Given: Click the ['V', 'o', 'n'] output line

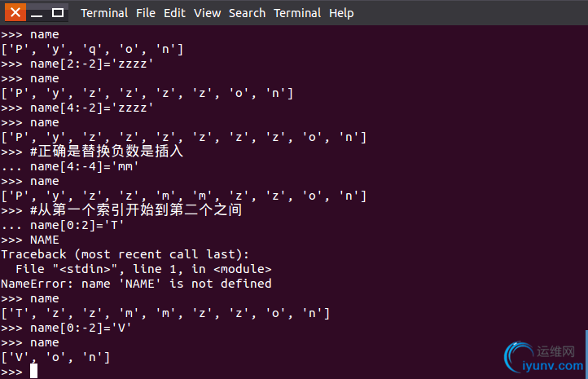Looking at the screenshot, I should click(x=55, y=357).
